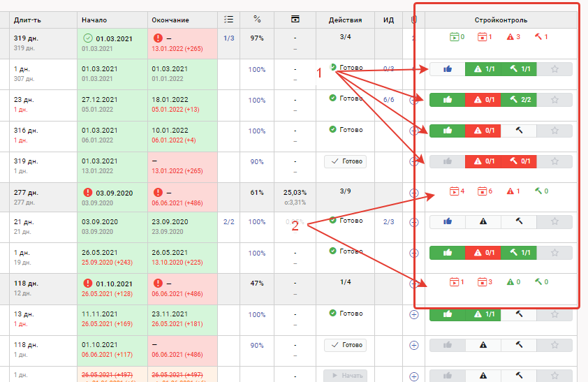Image resolution: width=588 pixels, height=382 pixels.
Task: Open the 6/6 ИД link
Action: click(389, 100)
